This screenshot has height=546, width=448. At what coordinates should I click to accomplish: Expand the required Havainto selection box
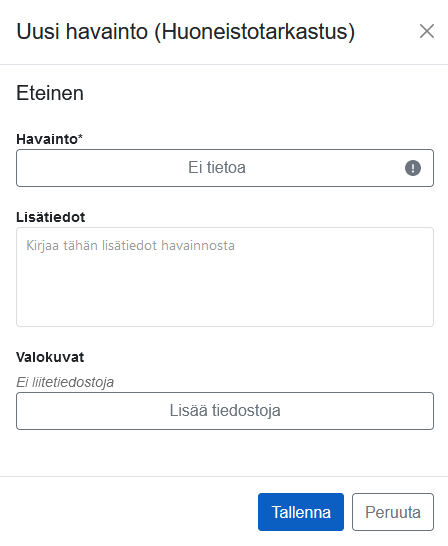coord(225,168)
